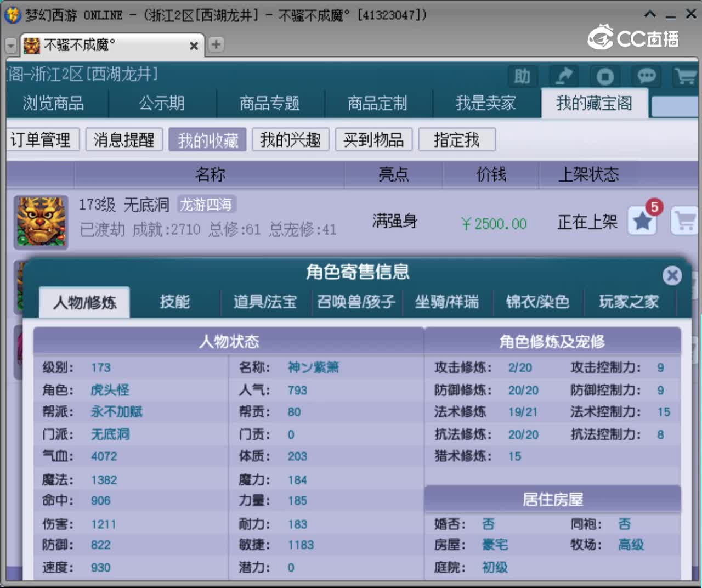
Task: Open the new tab plus button
Action: click(216, 44)
